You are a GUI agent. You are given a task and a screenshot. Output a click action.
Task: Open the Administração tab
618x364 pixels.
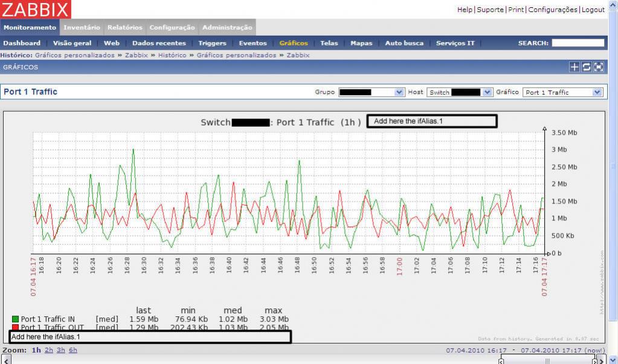click(227, 27)
